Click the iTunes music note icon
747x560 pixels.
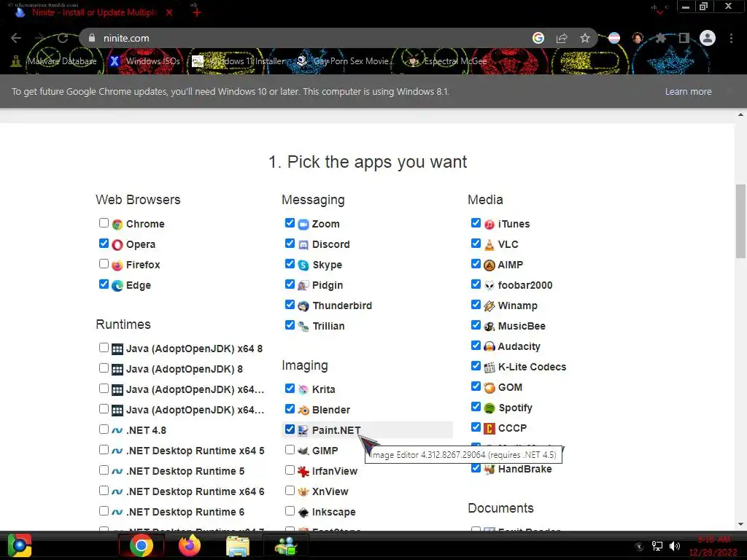489,225
